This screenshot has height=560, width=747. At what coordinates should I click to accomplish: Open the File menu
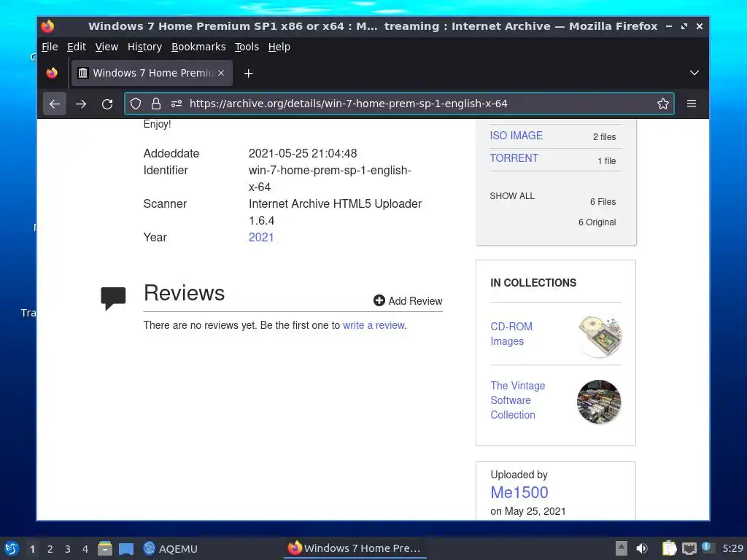coord(50,47)
